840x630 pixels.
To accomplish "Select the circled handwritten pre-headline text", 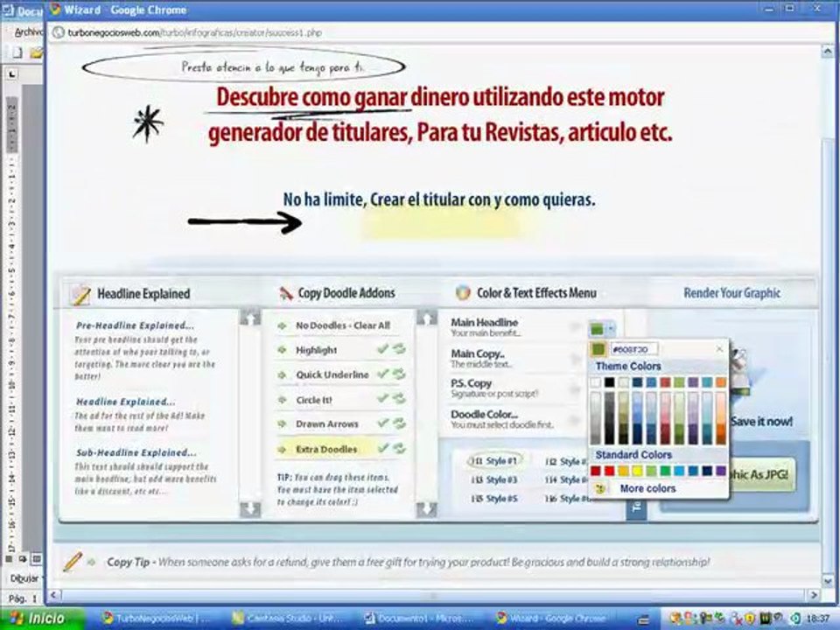I will coord(272,67).
